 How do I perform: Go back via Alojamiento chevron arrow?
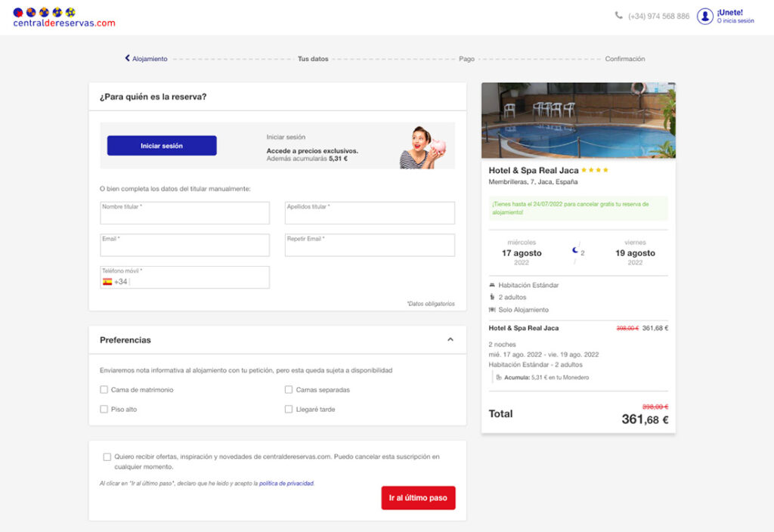pos(127,58)
